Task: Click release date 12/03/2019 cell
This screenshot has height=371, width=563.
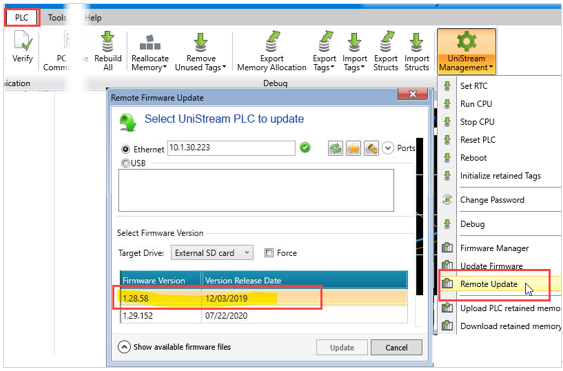Action: click(x=226, y=298)
